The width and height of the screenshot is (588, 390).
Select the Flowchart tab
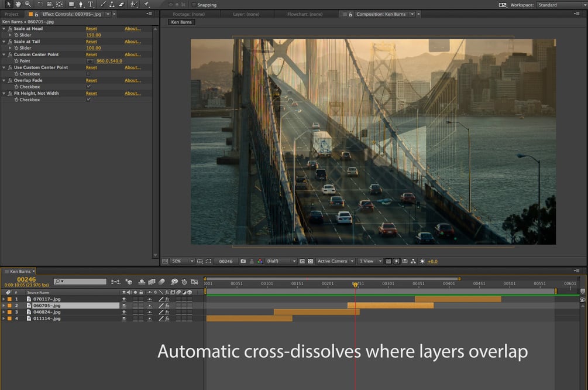[304, 13]
